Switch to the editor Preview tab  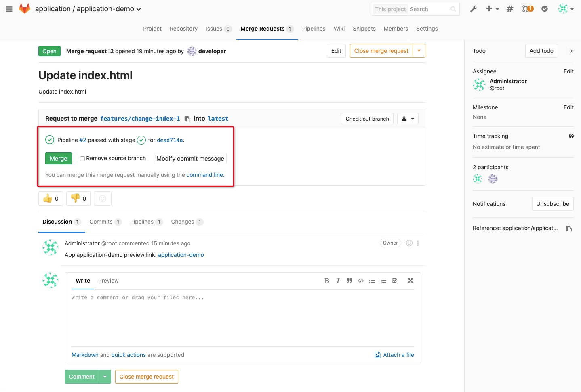pos(108,281)
